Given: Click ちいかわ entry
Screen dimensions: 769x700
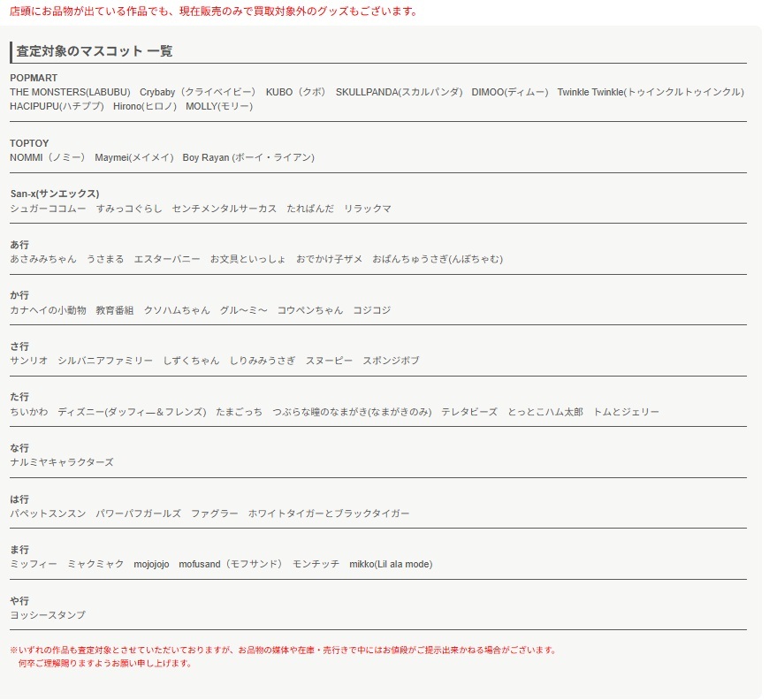Looking at the screenshot, I should pyautogui.click(x=29, y=412).
